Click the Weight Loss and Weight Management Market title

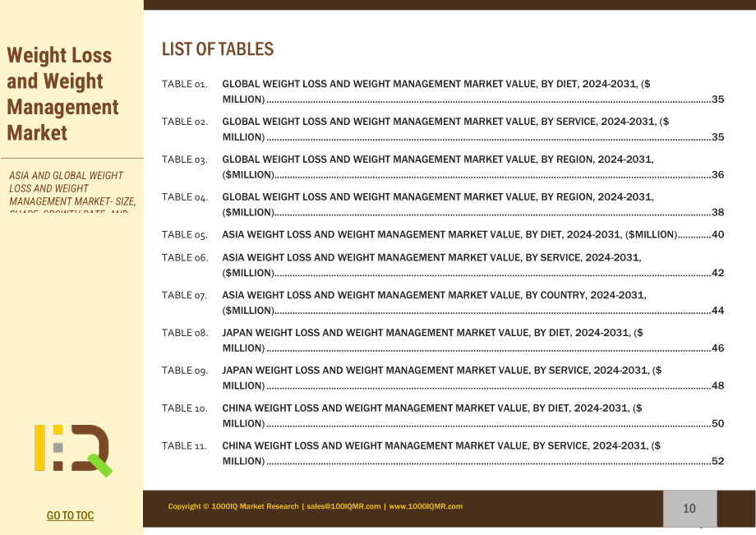pos(62,94)
